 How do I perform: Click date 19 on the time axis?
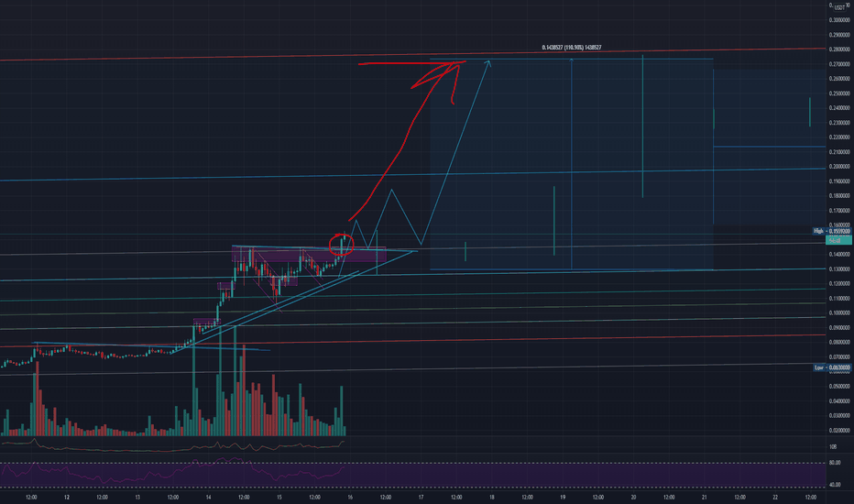pyautogui.click(x=563, y=497)
